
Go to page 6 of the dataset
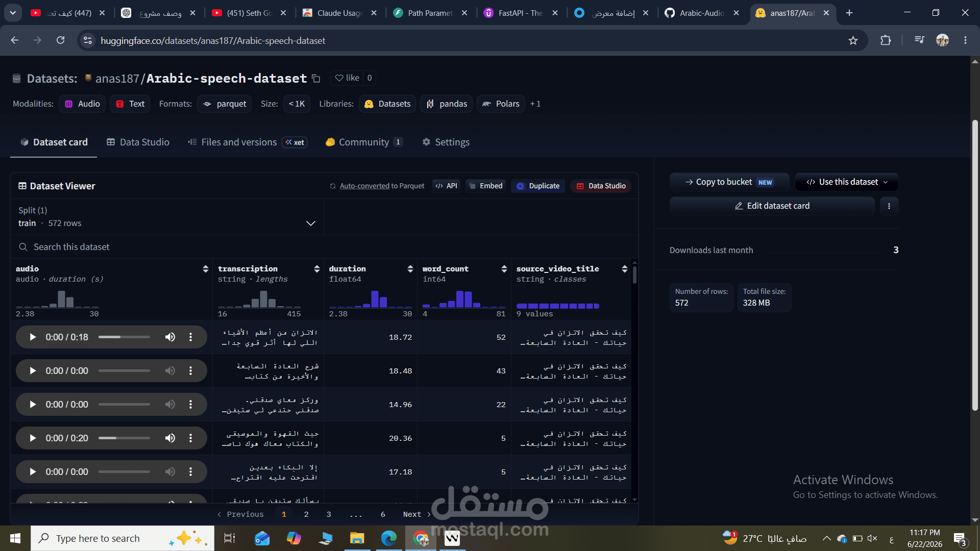point(383,515)
